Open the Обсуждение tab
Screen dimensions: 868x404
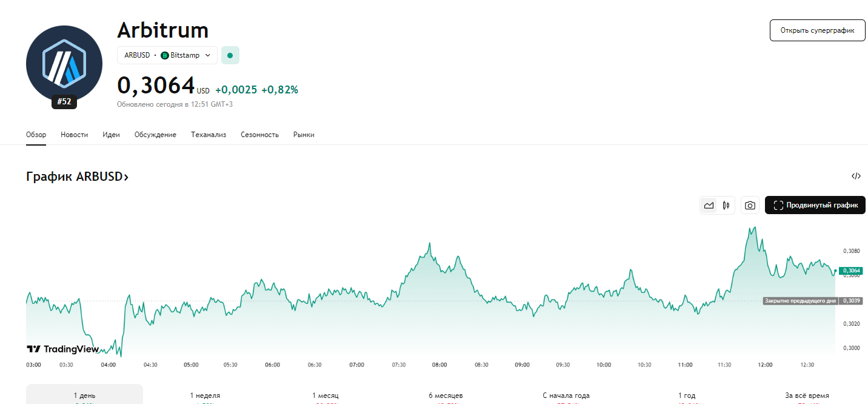[155, 135]
